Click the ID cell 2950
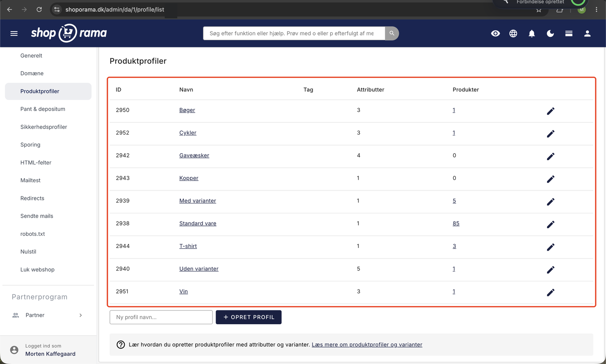606x364 pixels. click(122, 110)
